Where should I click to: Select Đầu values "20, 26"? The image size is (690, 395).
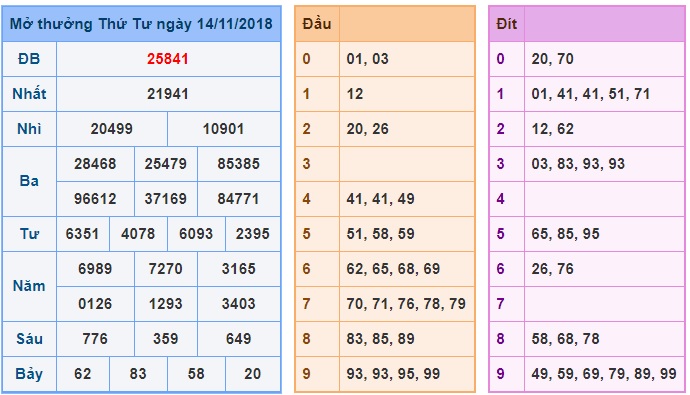[367, 129]
